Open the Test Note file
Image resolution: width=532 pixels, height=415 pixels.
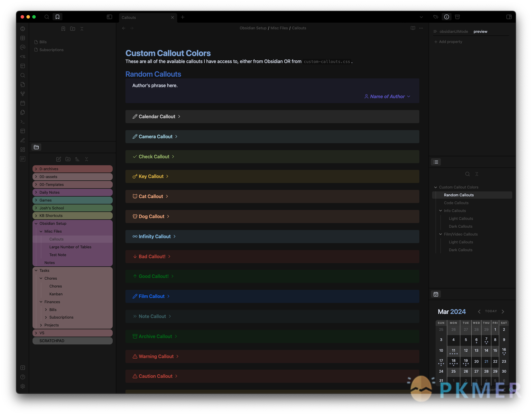58,255
